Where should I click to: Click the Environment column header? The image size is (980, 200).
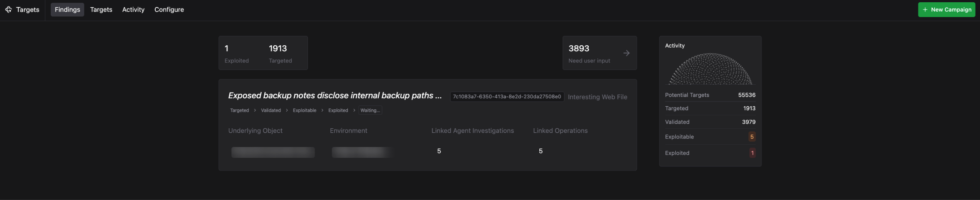[x=348, y=130]
